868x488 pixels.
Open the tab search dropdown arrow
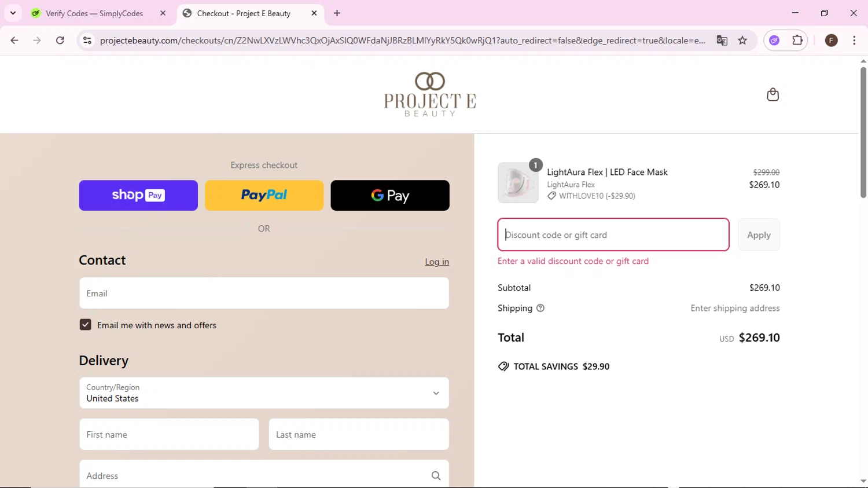tap(13, 13)
